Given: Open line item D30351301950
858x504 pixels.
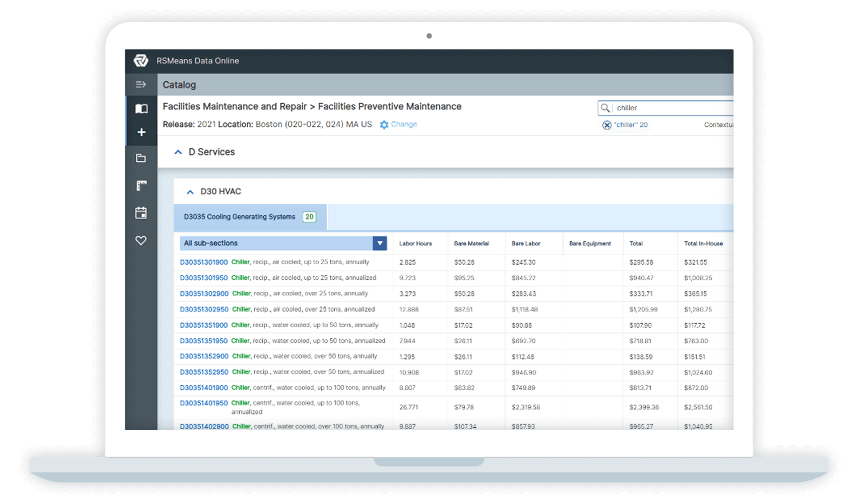Looking at the screenshot, I should pyautogui.click(x=203, y=278).
